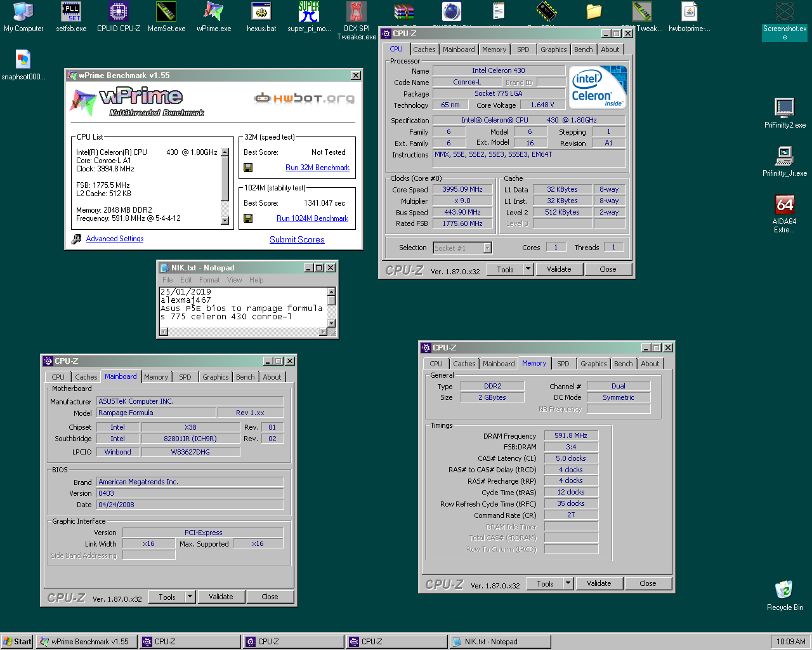Screen dimensions: 812x650
Task: Click the 1341.047 sec best score
Action: [x=325, y=203]
